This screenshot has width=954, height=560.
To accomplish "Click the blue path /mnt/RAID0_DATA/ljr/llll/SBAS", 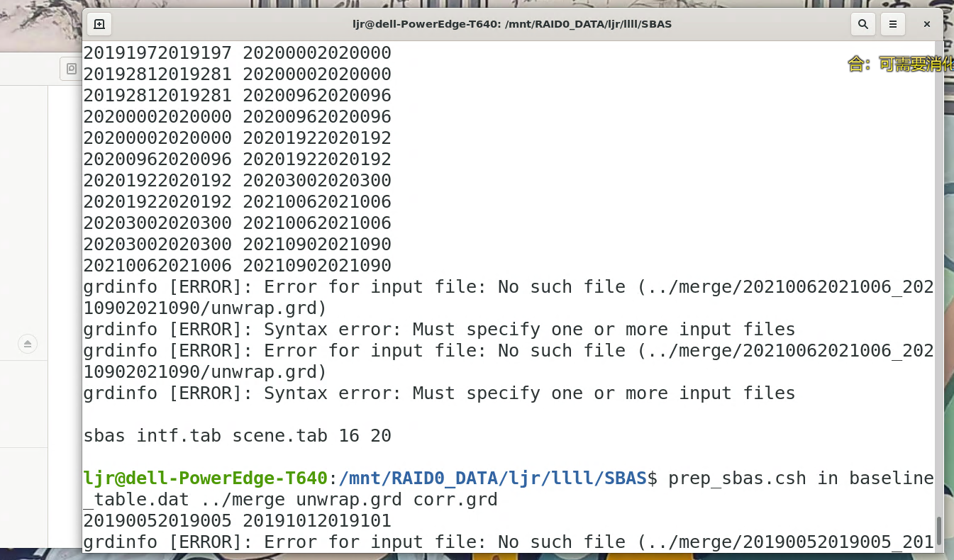I will point(490,478).
